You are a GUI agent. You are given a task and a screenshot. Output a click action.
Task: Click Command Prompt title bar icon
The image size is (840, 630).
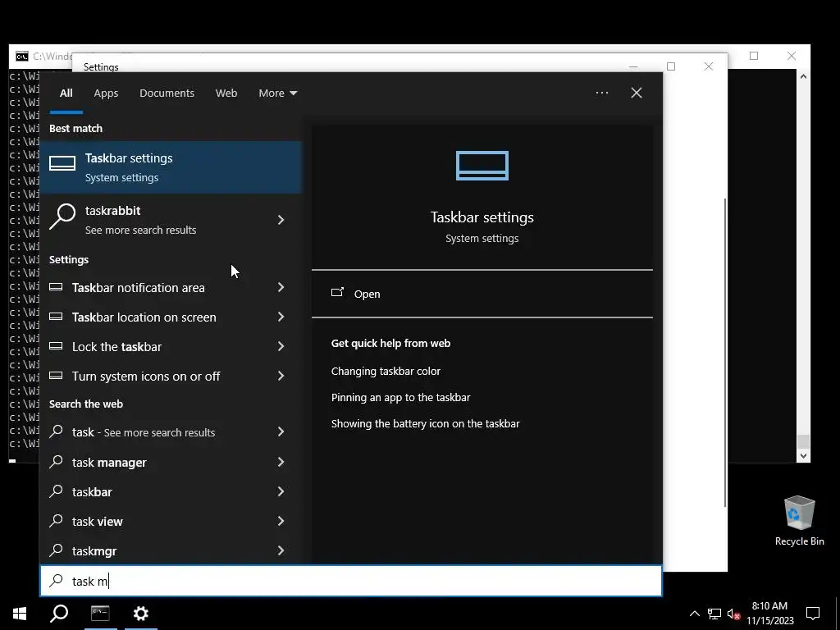pyautogui.click(x=22, y=57)
